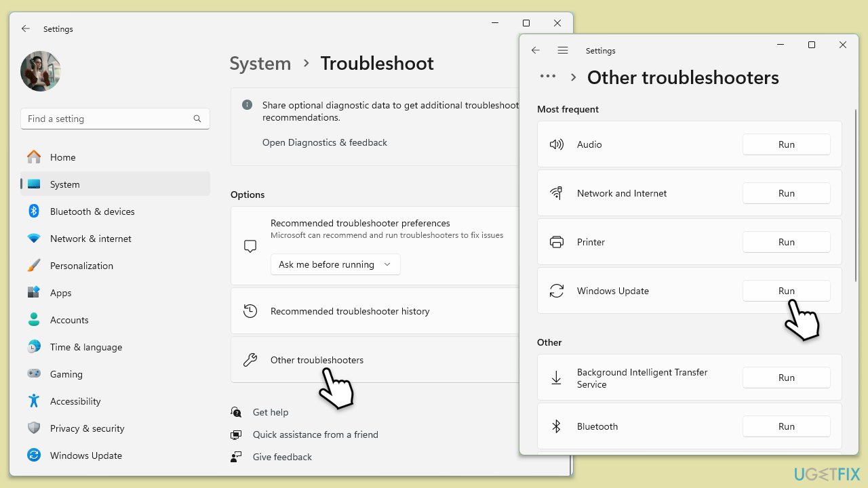Click the Give feedback person icon

(x=236, y=457)
